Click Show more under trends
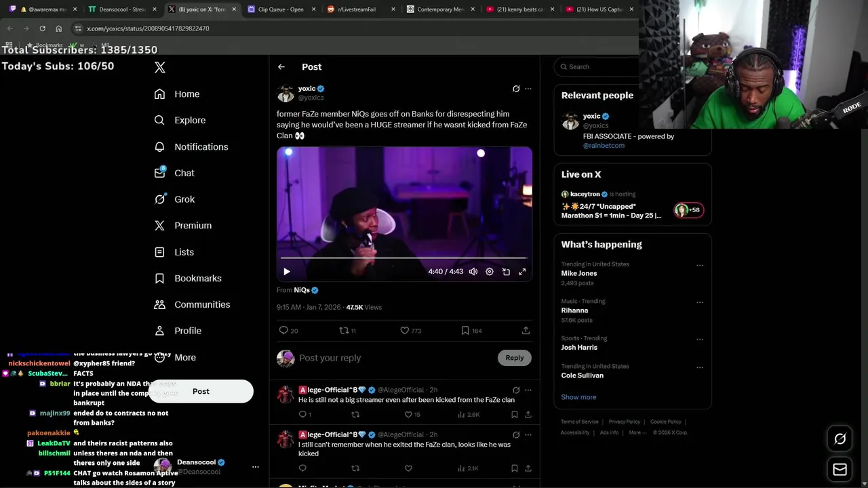This screenshot has width=868, height=488. pos(578,397)
